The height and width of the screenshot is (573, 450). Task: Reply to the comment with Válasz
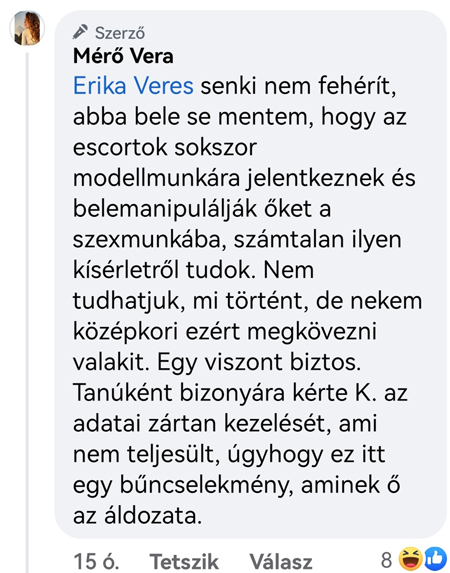(x=281, y=561)
